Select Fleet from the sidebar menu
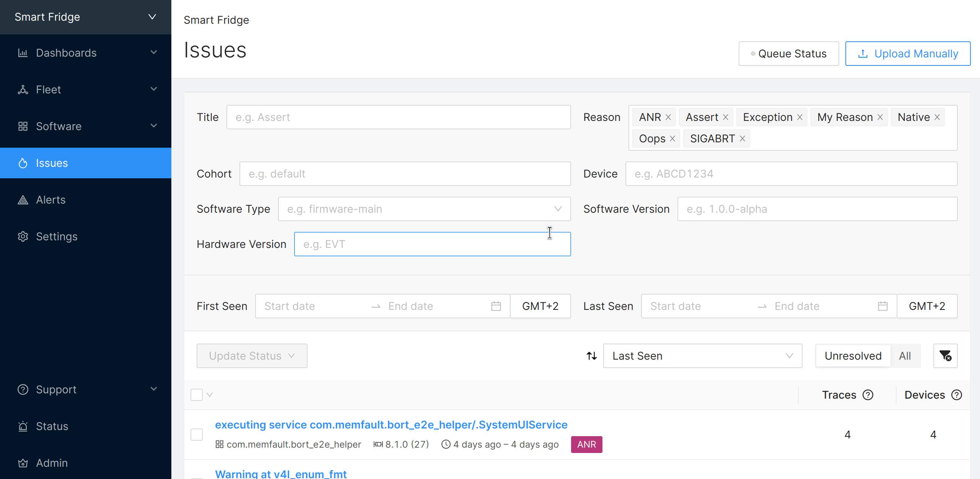 click(x=49, y=90)
